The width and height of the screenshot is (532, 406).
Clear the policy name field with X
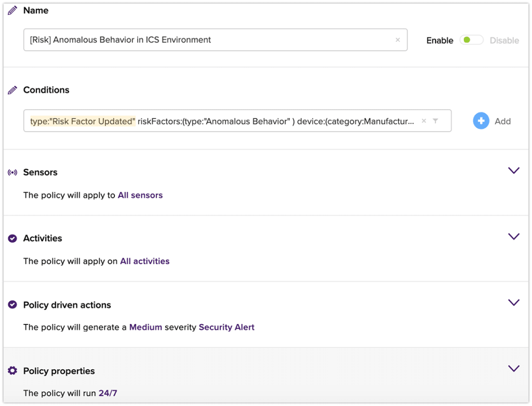[x=397, y=40]
